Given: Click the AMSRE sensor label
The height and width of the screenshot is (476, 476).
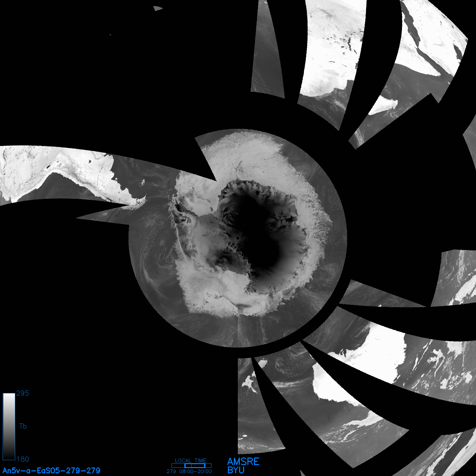Looking at the screenshot, I should [243, 461].
